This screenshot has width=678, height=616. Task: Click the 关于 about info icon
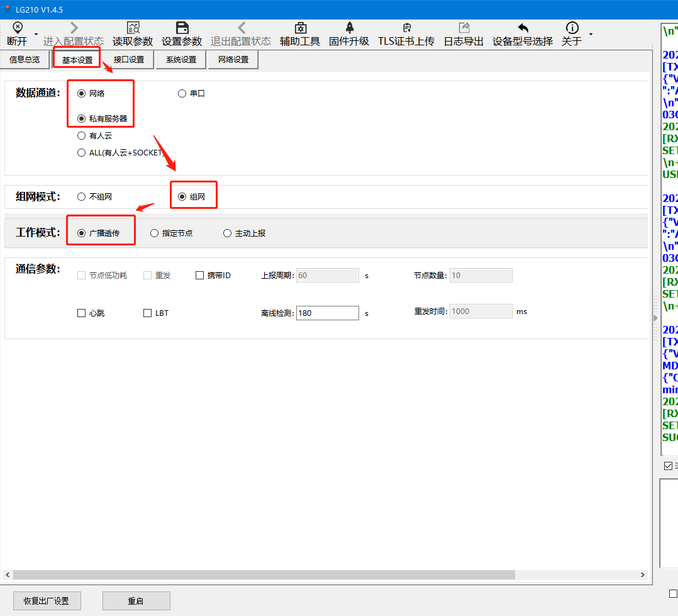(572, 28)
